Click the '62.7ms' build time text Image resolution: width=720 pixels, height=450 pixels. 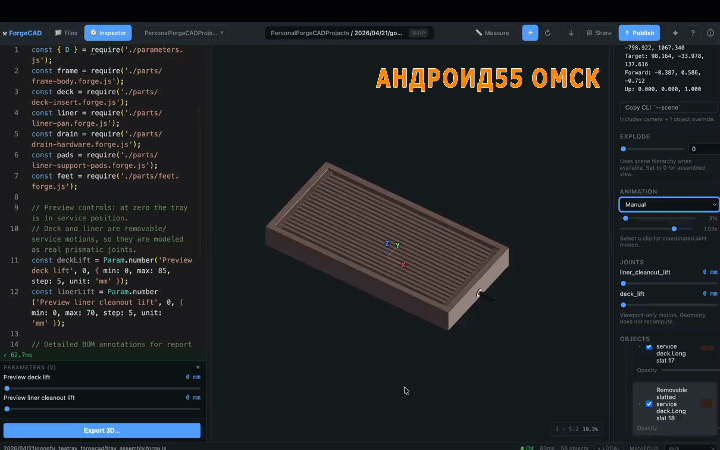(x=21, y=355)
